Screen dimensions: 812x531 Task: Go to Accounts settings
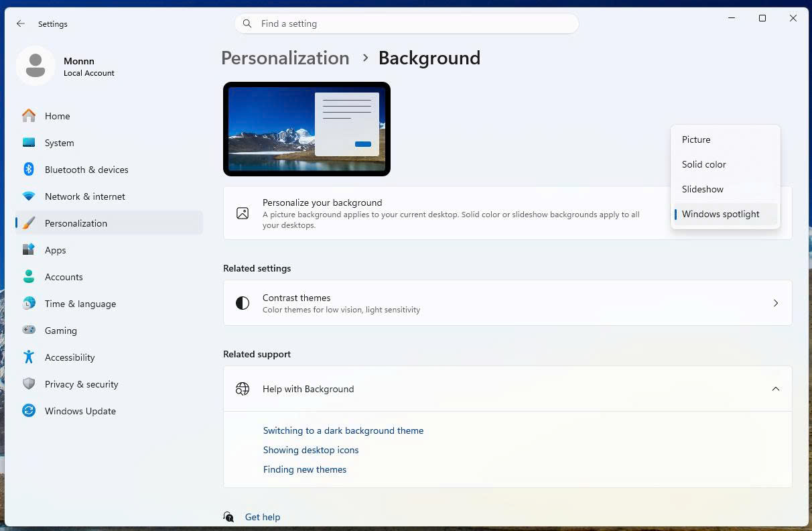pyautogui.click(x=109, y=277)
